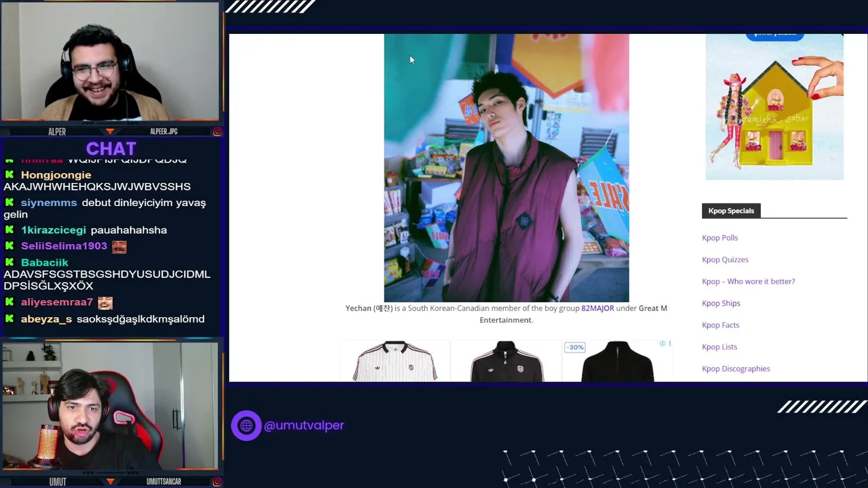This screenshot has width=868, height=488.
Task: Click the CHAT panel heading
Action: (x=111, y=148)
